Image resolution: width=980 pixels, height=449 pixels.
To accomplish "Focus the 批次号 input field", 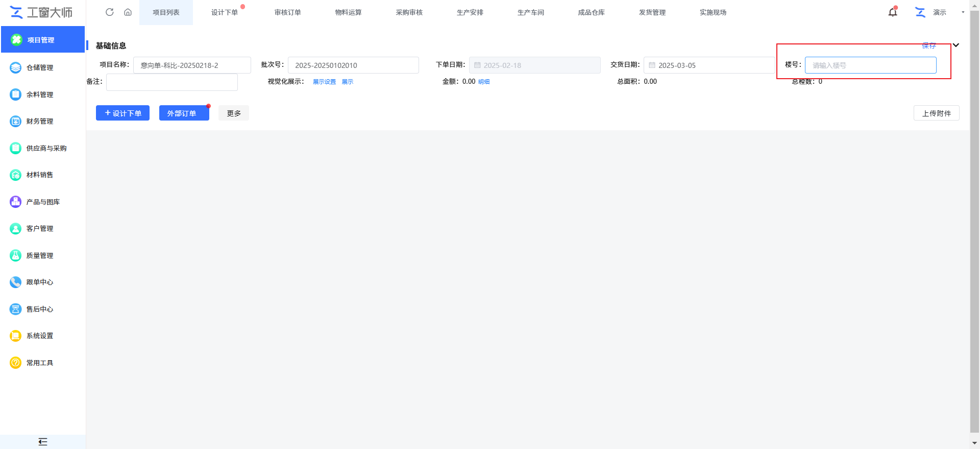I will point(353,65).
